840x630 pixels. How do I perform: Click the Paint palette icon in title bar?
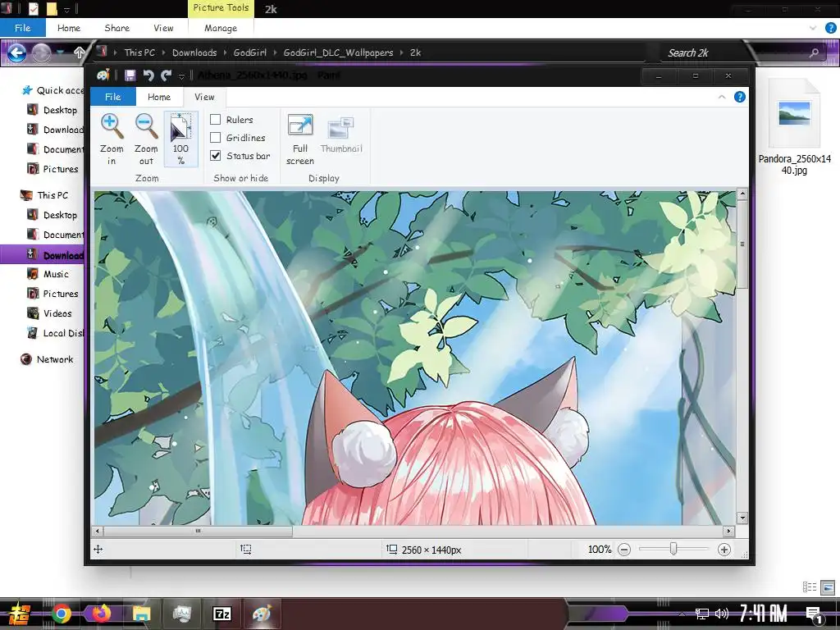pos(103,75)
